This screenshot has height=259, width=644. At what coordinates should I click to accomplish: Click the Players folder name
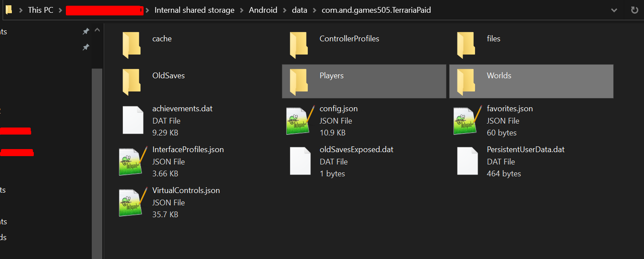coord(331,76)
